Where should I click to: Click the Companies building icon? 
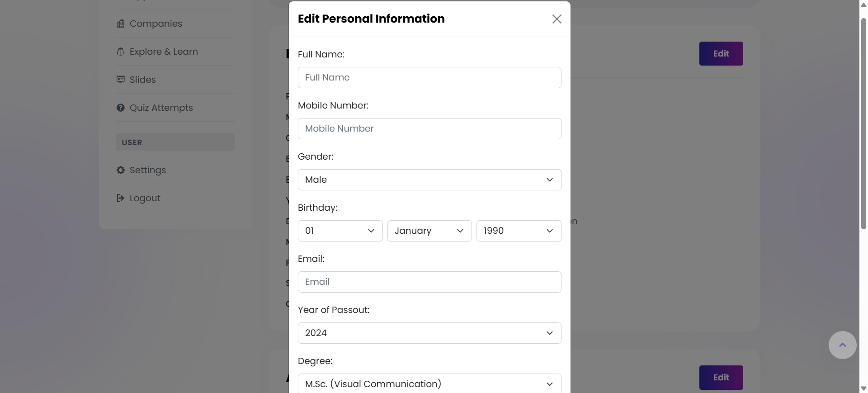coord(120,24)
